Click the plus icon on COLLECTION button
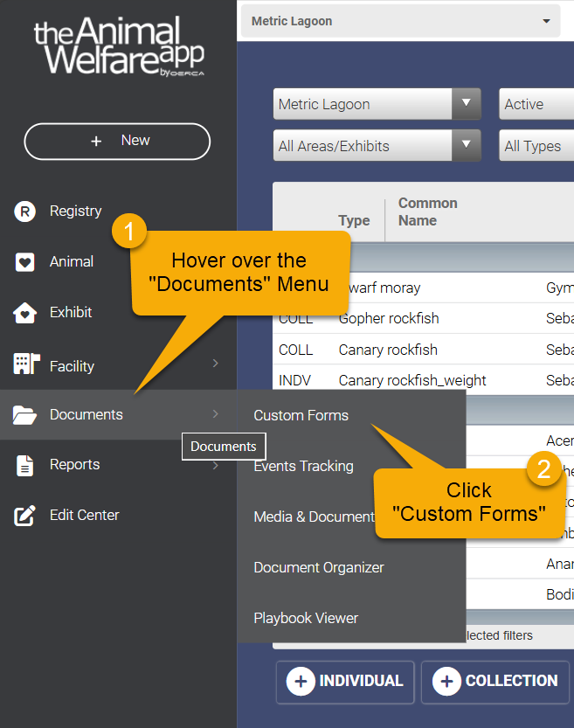 point(446,681)
